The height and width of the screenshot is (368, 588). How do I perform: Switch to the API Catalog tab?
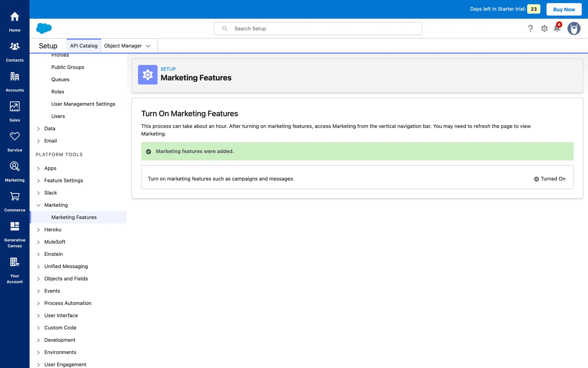tap(84, 46)
